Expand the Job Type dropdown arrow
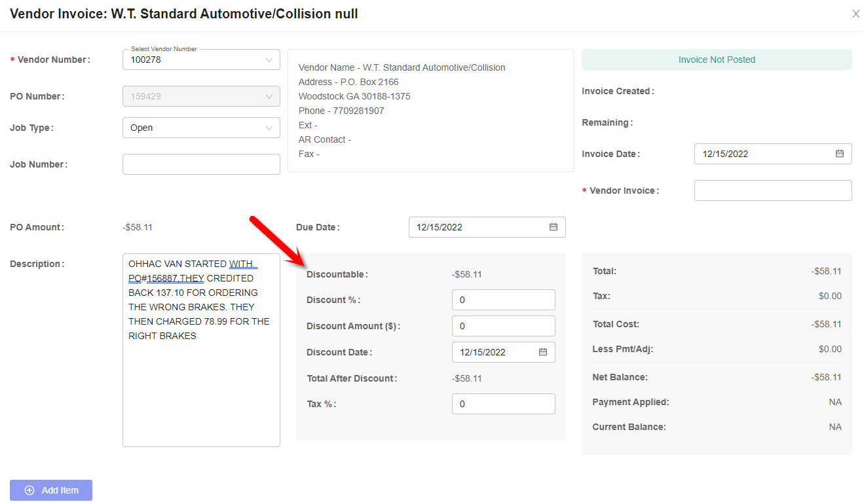Image resolution: width=862 pixels, height=504 pixels. 269,128
